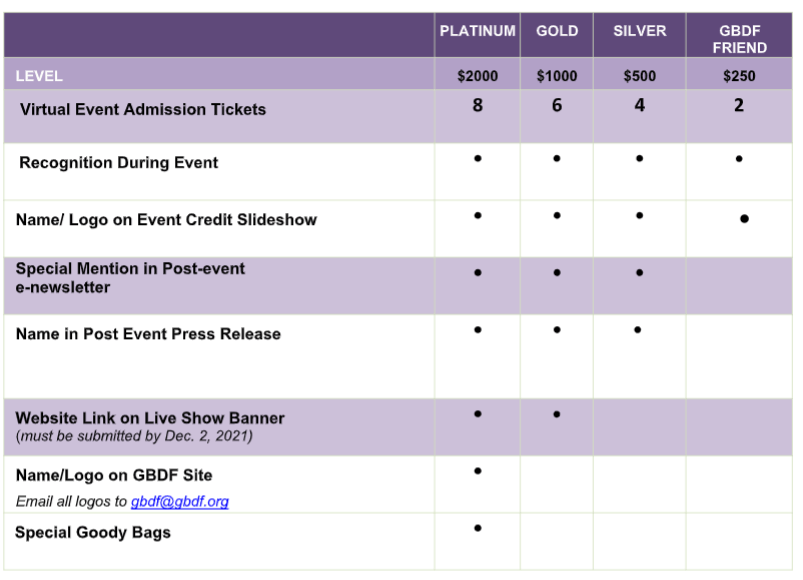This screenshot has width=803, height=580.
Task: Select the Platinum ticket count 8
Action: click(477, 105)
